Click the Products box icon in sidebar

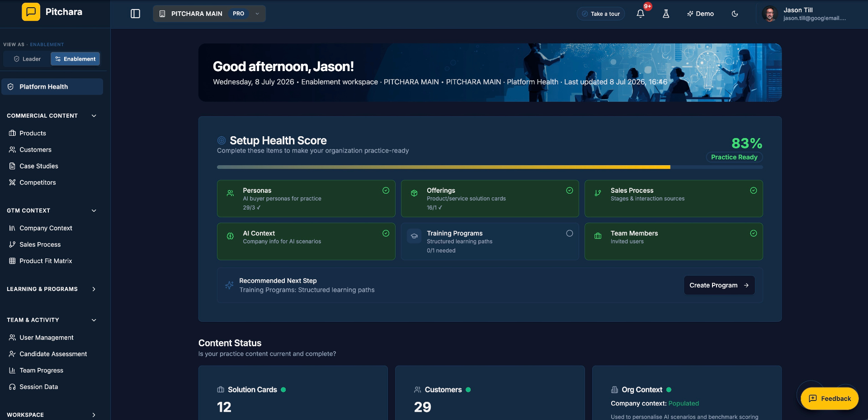tap(12, 133)
